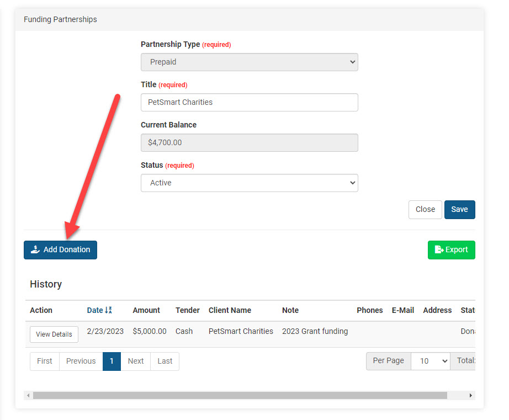Image resolution: width=509 pixels, height=420 pixels.
Task: Sort history by Date column
Action: coord(95,310)
